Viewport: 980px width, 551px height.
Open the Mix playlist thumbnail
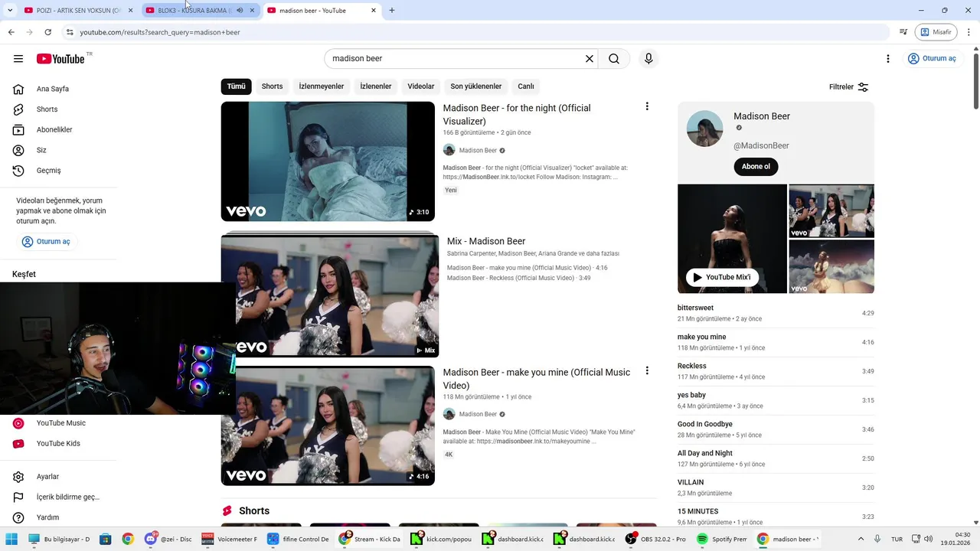pyautogui.click(x=330, y=295)
